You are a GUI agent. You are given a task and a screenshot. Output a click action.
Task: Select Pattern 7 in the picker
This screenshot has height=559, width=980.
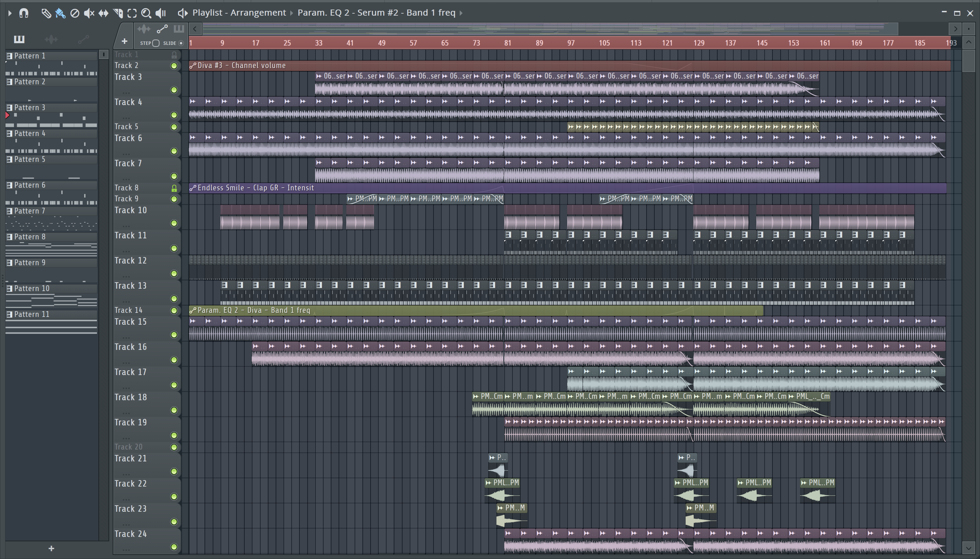pos(51,211)
